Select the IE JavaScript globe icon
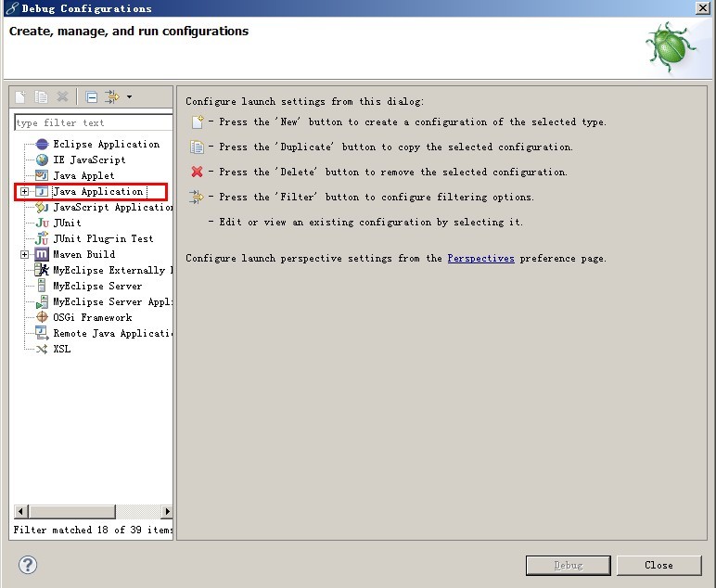Viewport: 716px width, 588px height. pyautogui.click(x=42, y=160)
